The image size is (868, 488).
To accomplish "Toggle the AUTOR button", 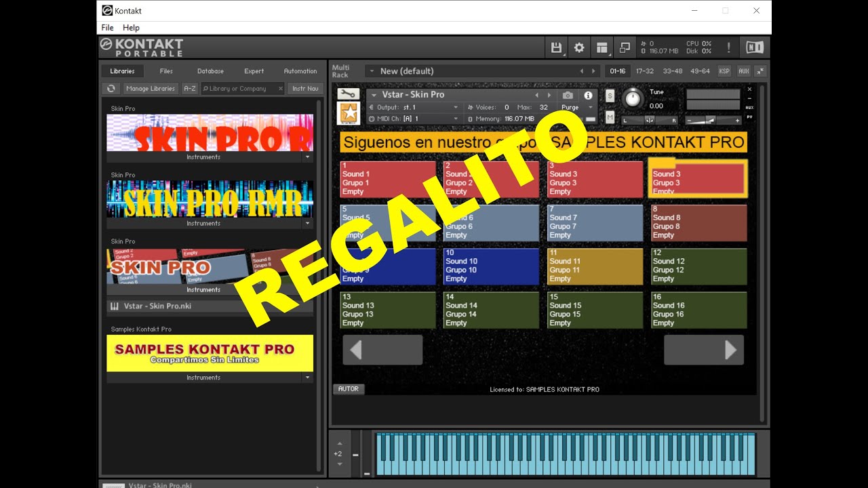I will [349, 389].
